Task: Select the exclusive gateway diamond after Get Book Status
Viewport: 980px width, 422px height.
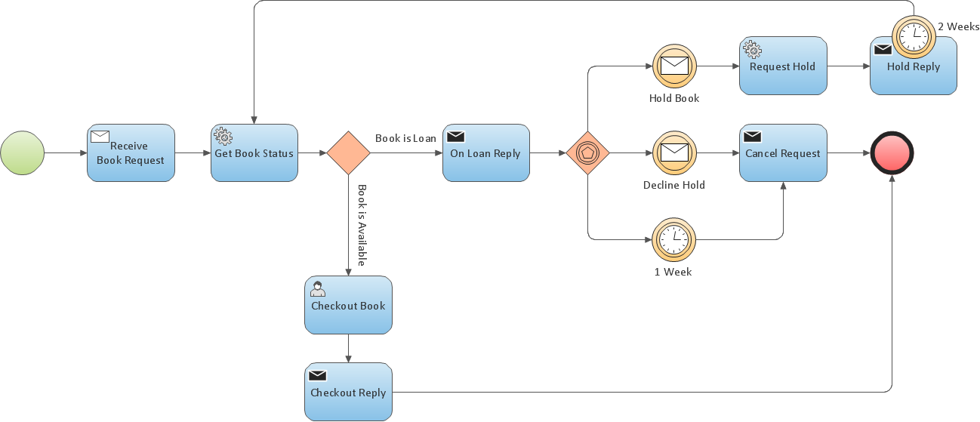Action: [x=348, y=153]
